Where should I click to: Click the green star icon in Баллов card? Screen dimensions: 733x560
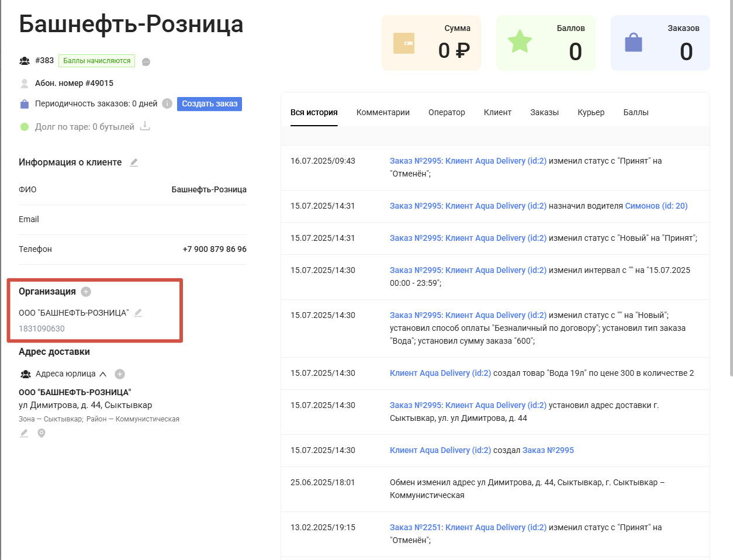point(520,42)
